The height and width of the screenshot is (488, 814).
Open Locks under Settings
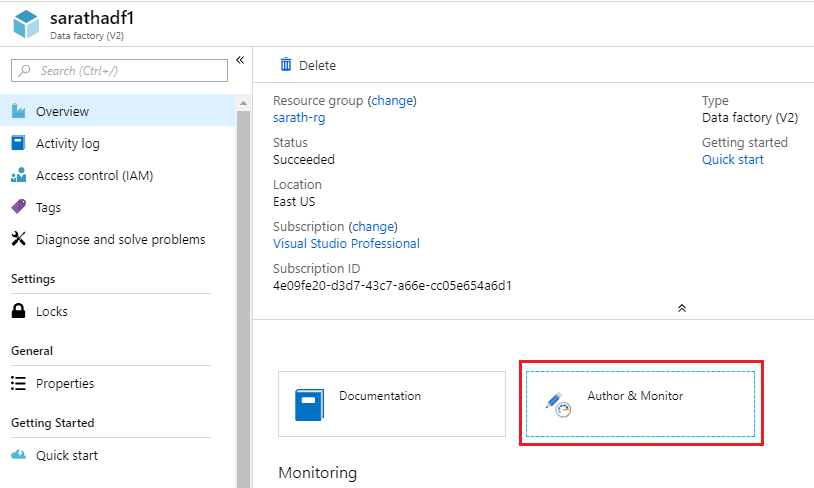coord(118,311)
